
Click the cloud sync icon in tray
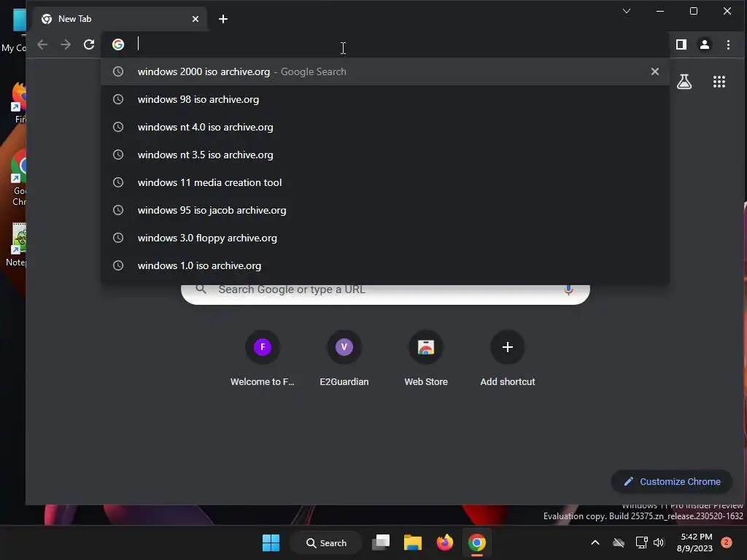(619, 542)
